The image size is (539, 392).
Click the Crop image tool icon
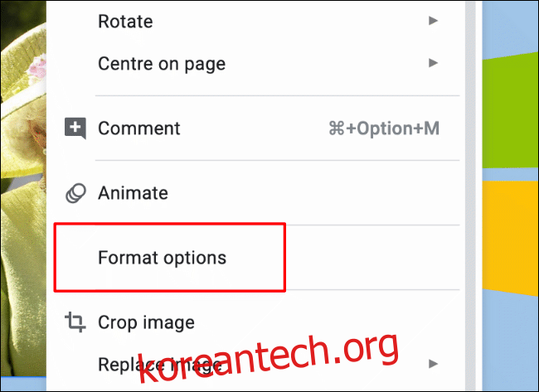75,322
